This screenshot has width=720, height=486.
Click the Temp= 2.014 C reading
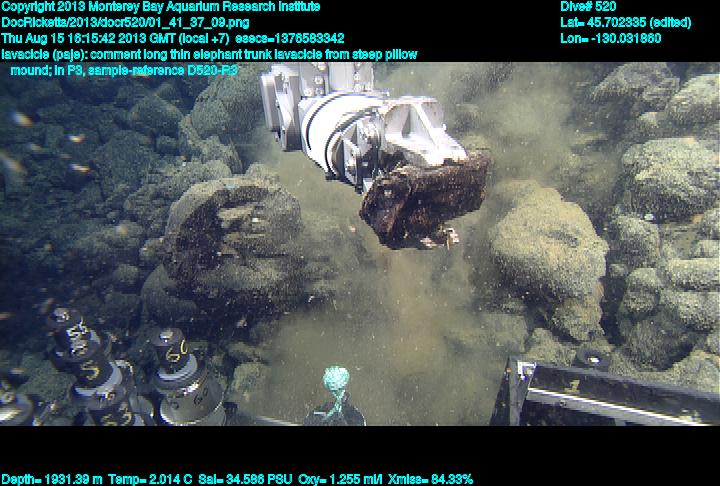150,479
